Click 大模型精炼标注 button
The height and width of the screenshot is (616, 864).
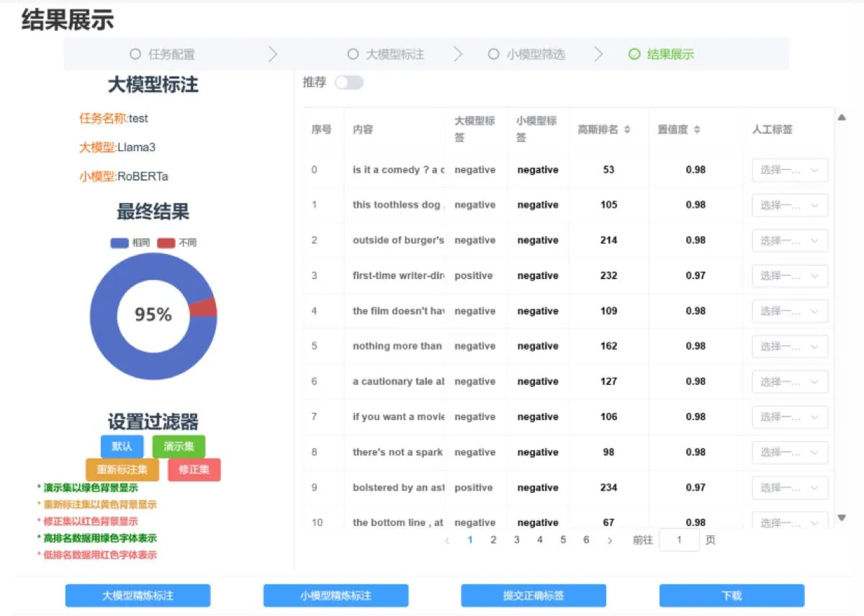click(138, 596)
